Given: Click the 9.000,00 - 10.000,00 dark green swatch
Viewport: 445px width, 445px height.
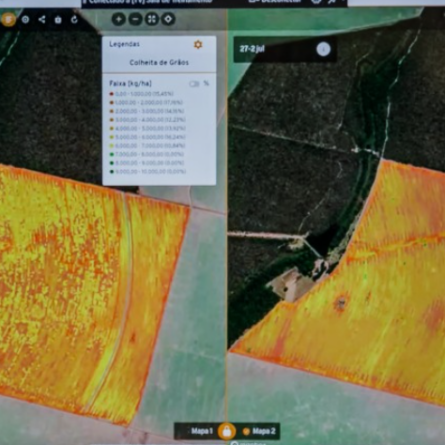Looking at the screenshot, I should pyautogui.click(x=112, y=172).
